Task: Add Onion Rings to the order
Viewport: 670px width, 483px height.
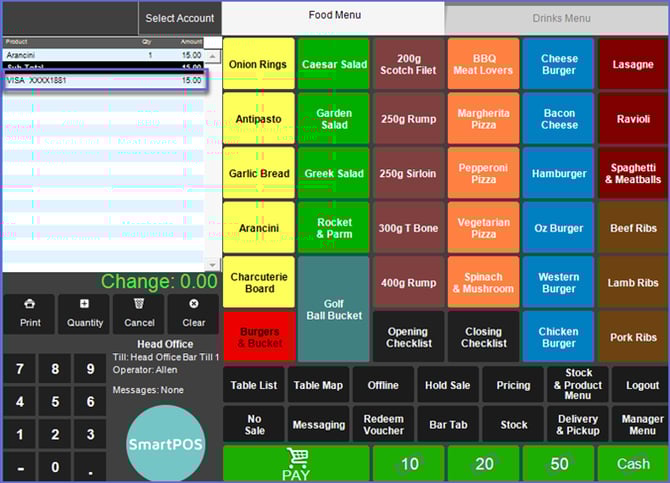Action: coord(259,64)
